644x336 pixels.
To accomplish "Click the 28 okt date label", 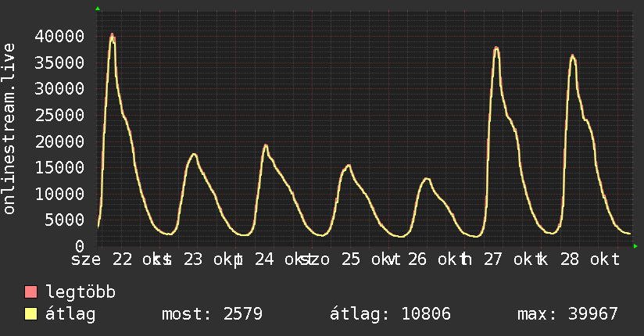I will coord(590,259).
